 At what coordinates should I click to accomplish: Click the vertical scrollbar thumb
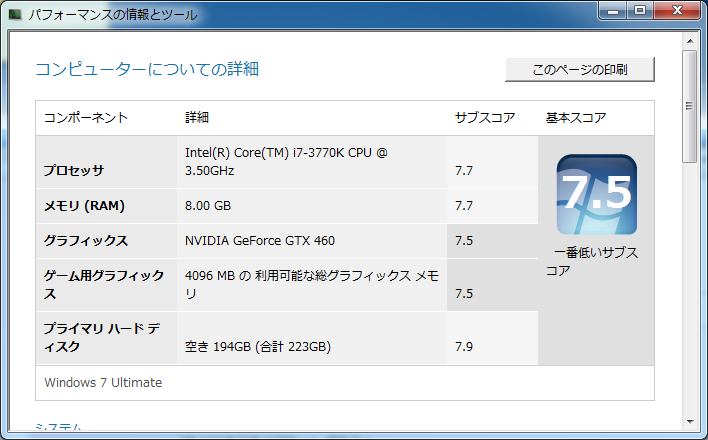pos(689,106)
